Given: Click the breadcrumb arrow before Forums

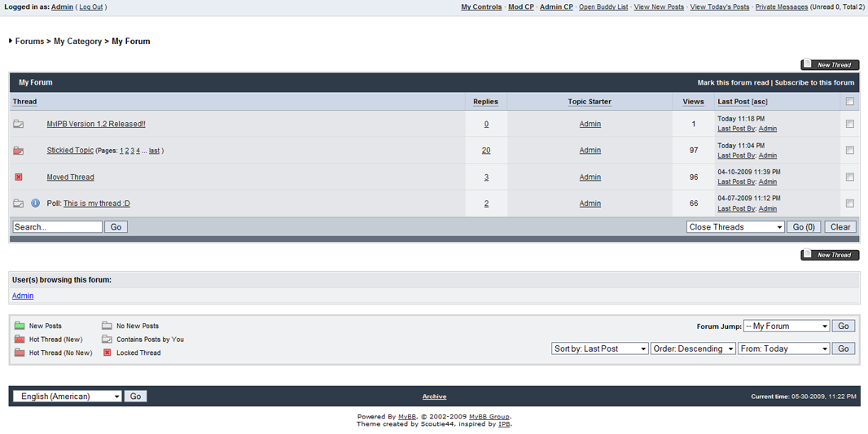Looking at the screenshot, I should (x=11, y=41).
